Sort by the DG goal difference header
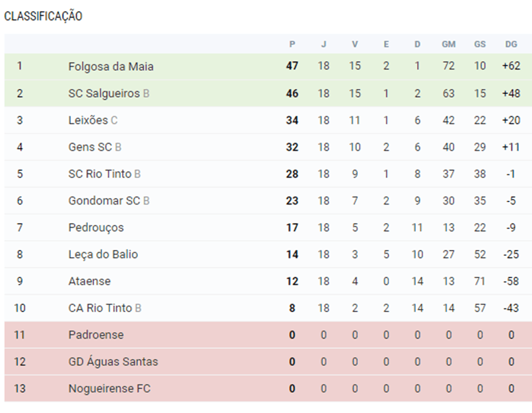532x413 pixels. 511,44
